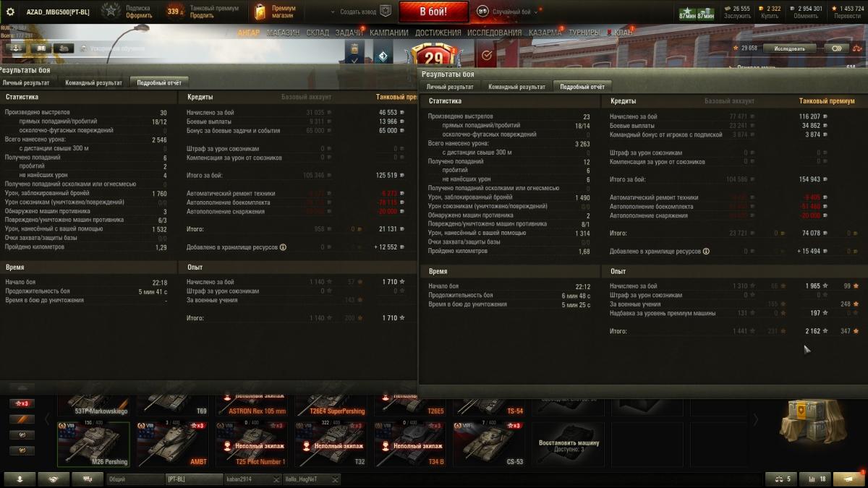The width and height of the screenshot is (868, 488).
Task: Open the КЛАН menu
Action: tap(623, 33)
